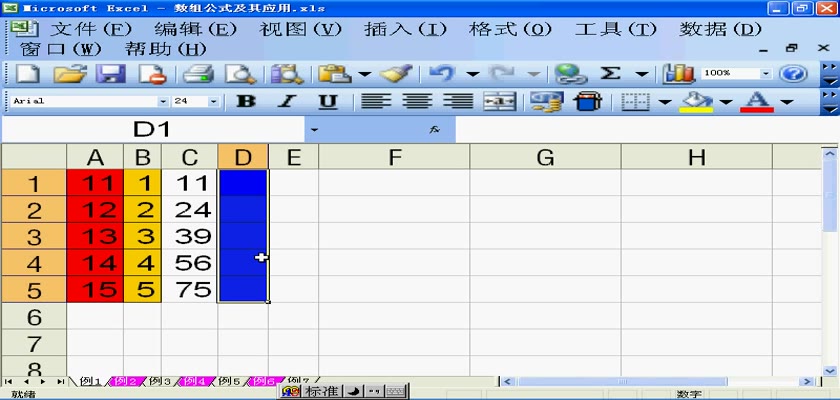Click the AutoSum sigma icon
Image resolution: width=840 pixels, height=400 pixels.
click(610, 74)
